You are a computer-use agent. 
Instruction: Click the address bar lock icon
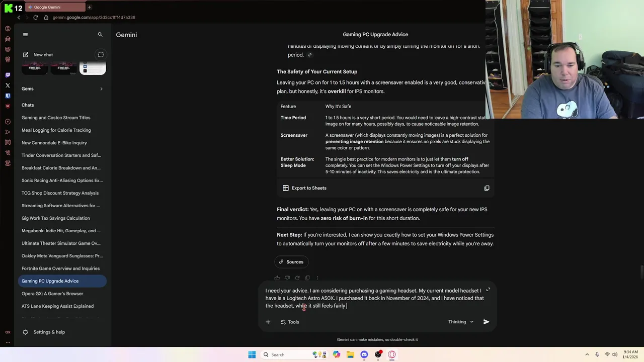46,17
